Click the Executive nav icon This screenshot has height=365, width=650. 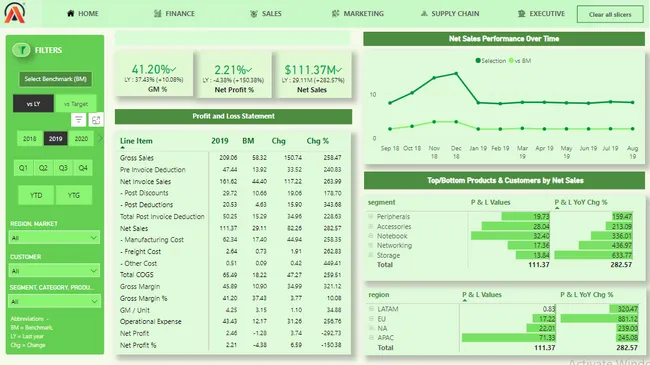point(521,14)
